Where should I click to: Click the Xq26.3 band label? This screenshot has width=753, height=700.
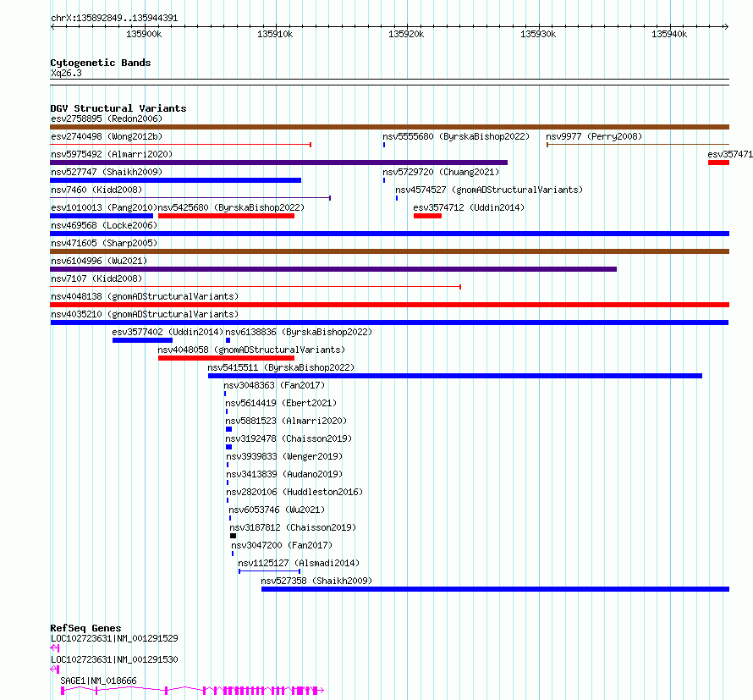tap(66, 73)
